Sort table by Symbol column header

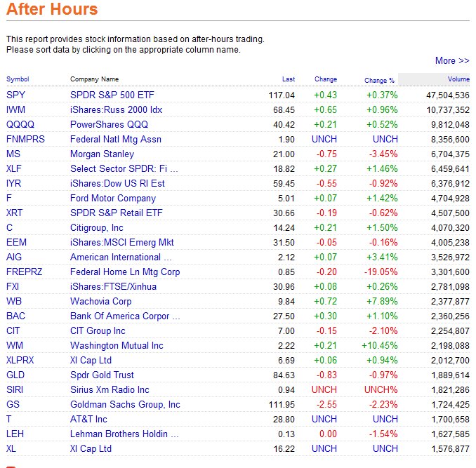coord(18,79)
